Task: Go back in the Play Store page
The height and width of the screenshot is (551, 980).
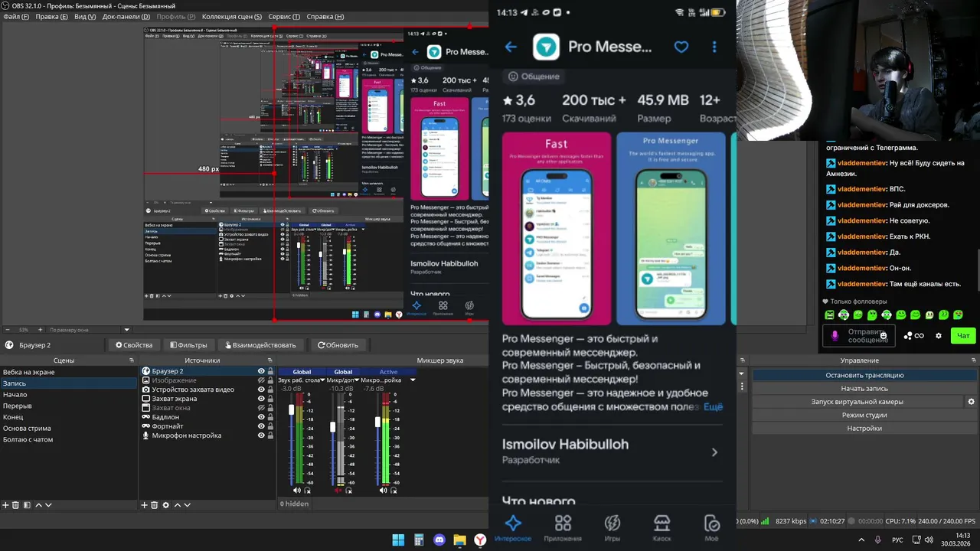Action: click(511, 47)
